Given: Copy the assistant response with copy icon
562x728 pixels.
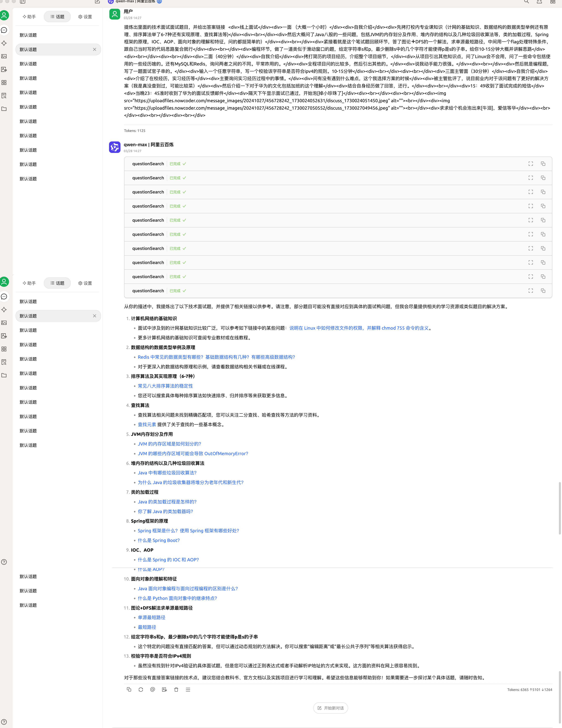Looking at the screenshot, I should (129, 689).
